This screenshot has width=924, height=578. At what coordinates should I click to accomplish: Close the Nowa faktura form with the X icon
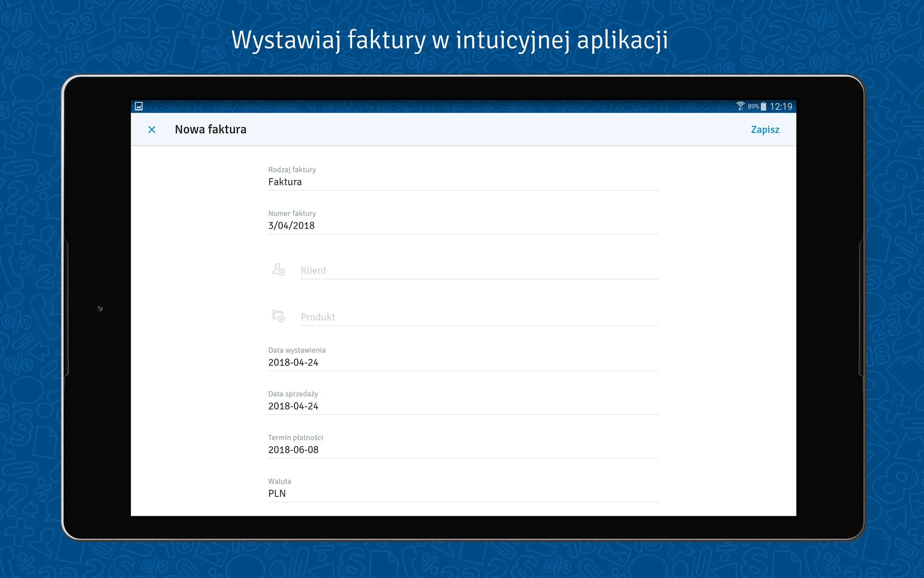click(152, 130)
